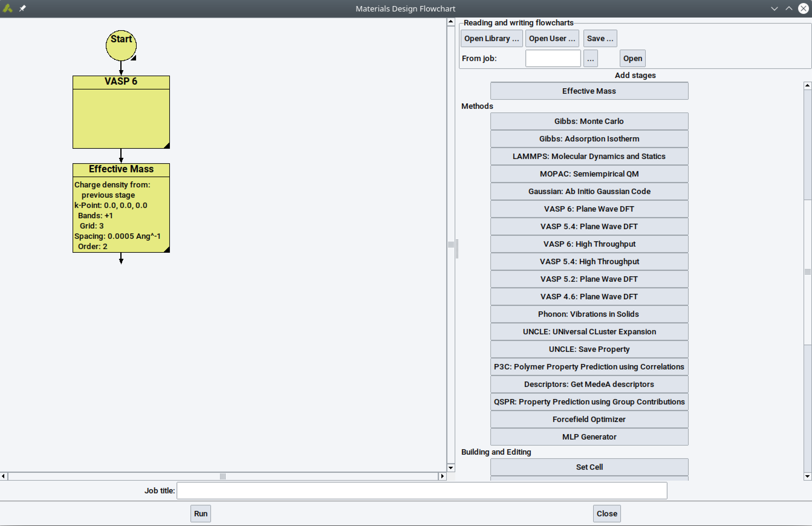Add QSPR: Property Prediction stage
This screenshot has height=526, width=812.
(x=589, y=401)
